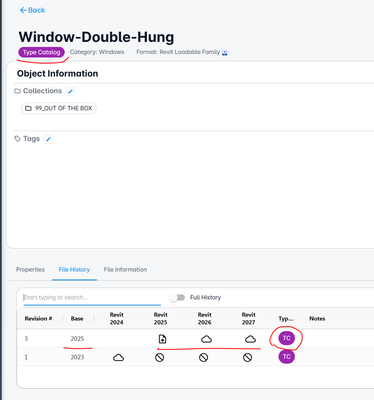Open the Revit Loadable Family format icon
The width and height of the screenshot is (374, 400).
coord(225,52)
